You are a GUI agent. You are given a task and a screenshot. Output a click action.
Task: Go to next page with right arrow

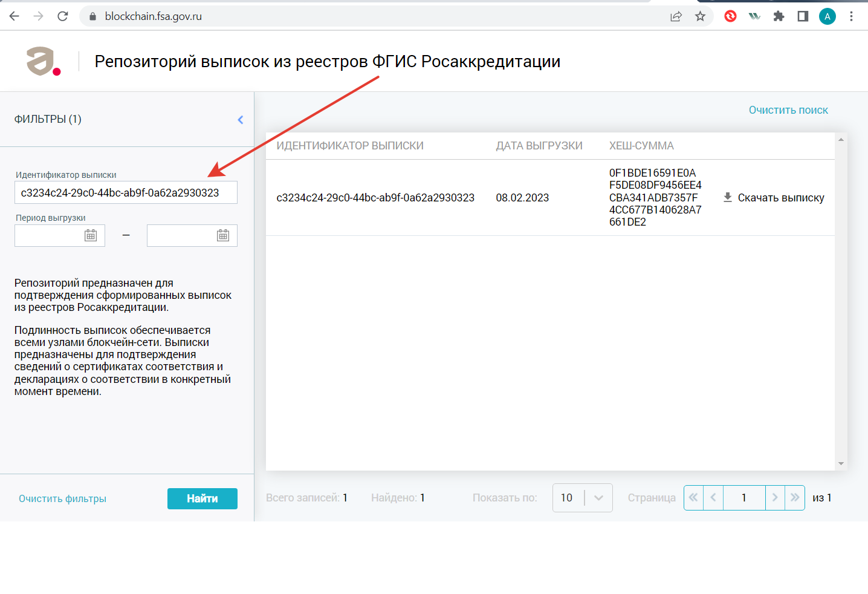(x=775, y=498)
